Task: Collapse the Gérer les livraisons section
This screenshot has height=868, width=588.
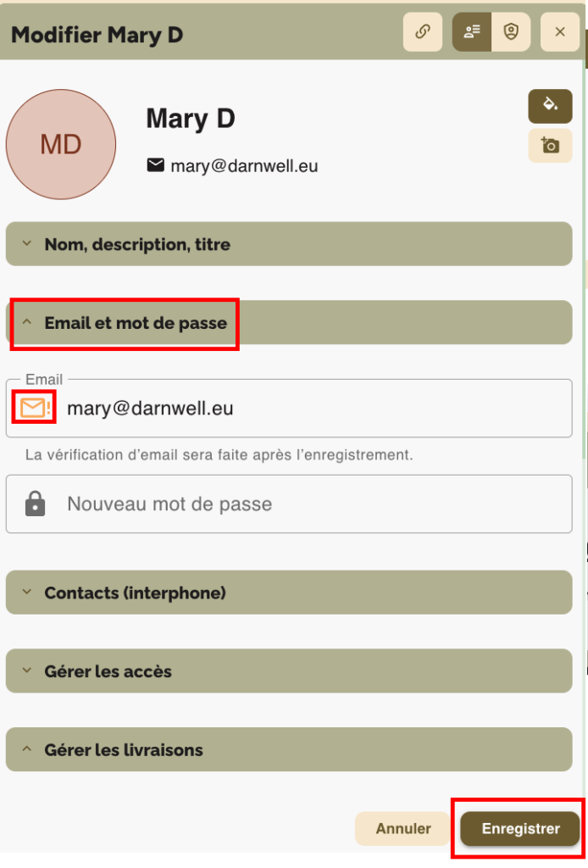Action: pos(289,750)
